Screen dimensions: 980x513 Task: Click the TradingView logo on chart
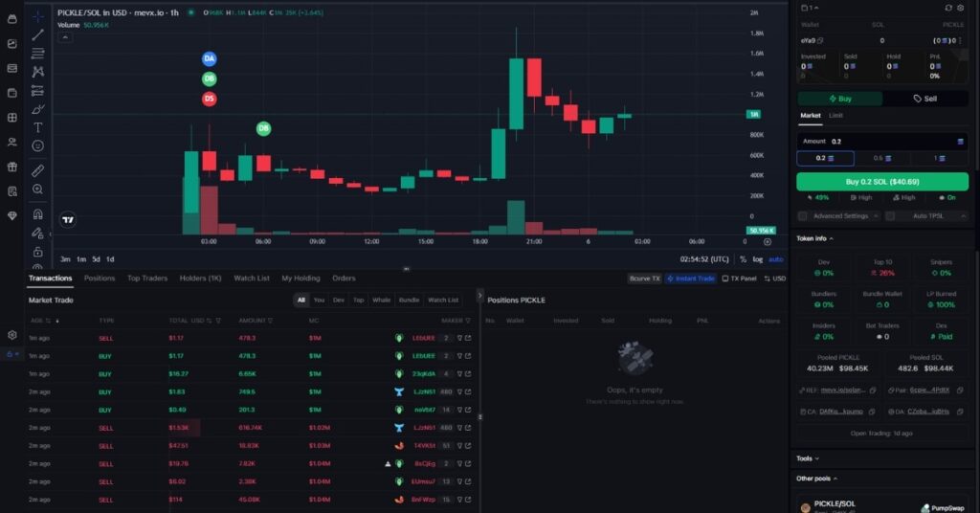[x=68, y=219]
